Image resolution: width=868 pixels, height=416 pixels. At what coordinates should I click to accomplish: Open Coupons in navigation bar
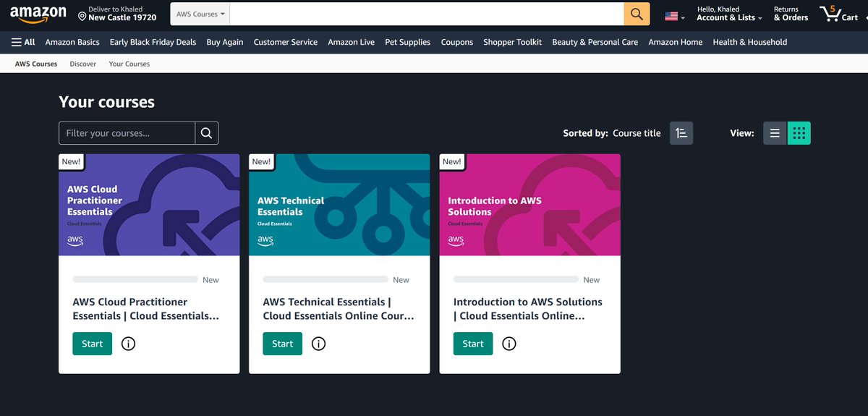pyautogui.click(x=457, y=42)
